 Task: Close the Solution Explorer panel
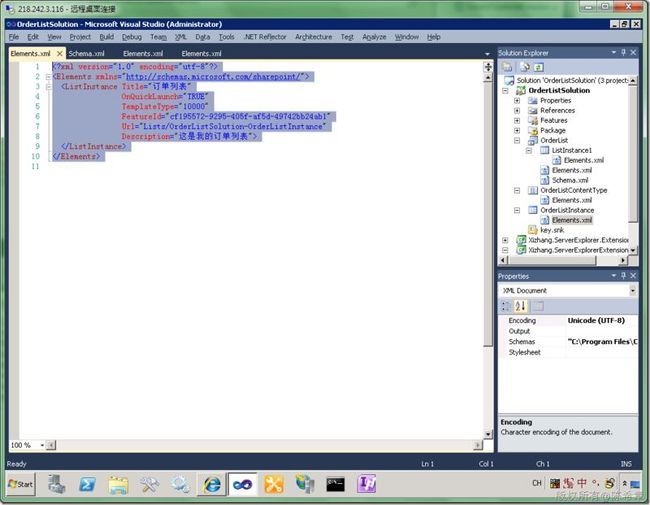pos(633,53)
